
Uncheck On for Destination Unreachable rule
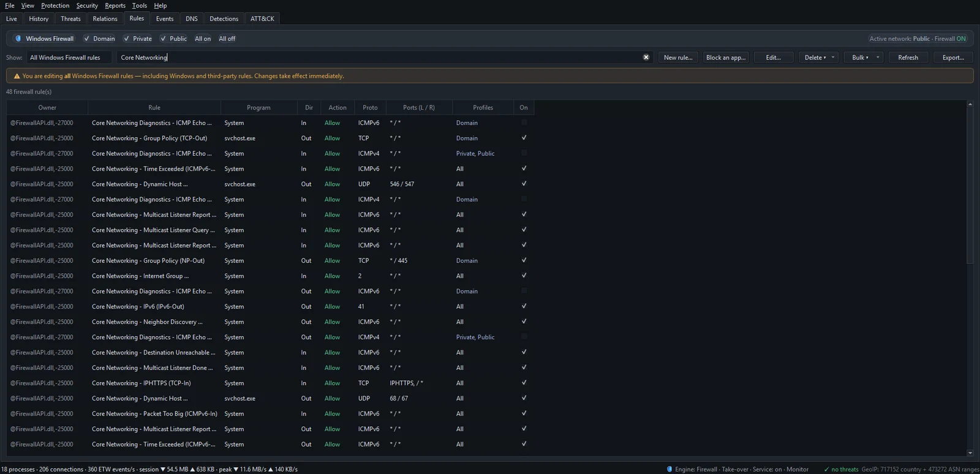click(x=524, y=352)
